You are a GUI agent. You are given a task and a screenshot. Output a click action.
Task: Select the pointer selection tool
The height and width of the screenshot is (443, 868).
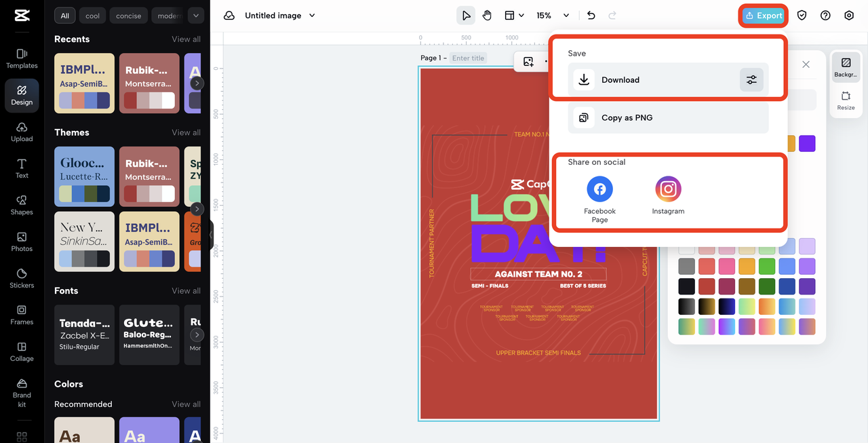466,16
